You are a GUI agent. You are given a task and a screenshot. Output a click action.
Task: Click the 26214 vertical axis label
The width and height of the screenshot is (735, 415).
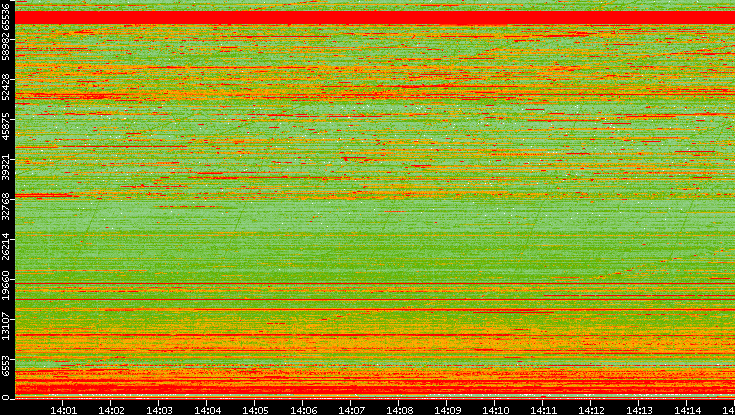(x=6, y=245)
